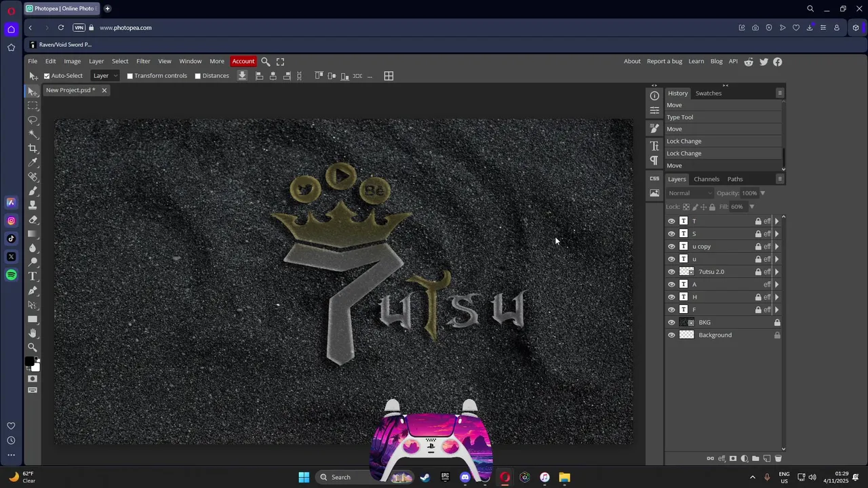Switch to the Paths tab
The image size is (868, 488).
[x=735, y=179]
